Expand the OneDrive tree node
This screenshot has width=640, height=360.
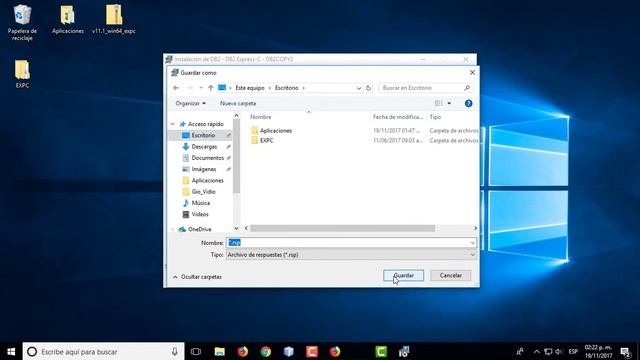(173, 229)
